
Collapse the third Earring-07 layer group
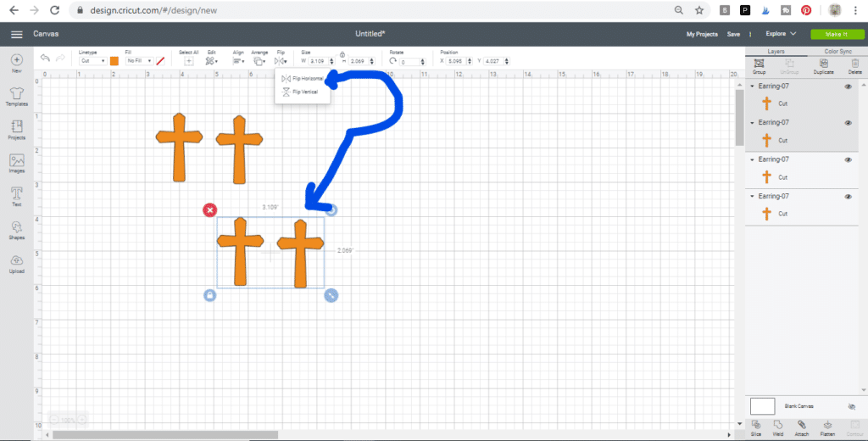point(753,159)
